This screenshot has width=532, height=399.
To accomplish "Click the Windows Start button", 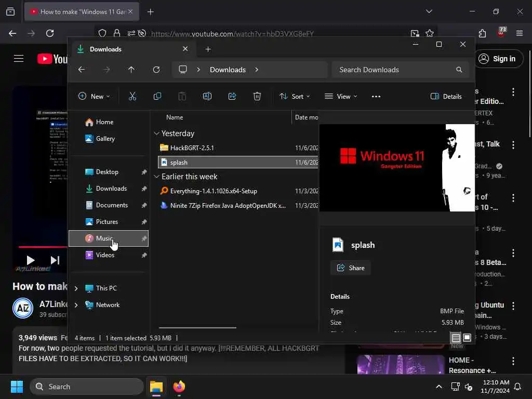I will (17, 387).
